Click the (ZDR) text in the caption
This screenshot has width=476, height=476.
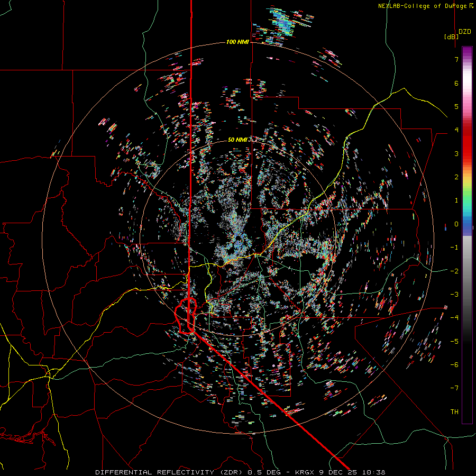[x=231, y=472]
